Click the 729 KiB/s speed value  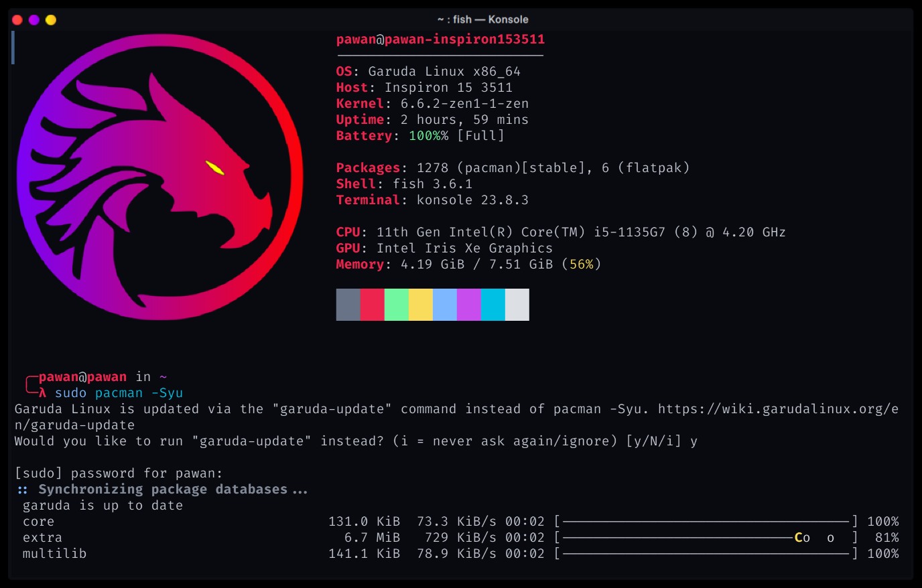pos(460,538)
